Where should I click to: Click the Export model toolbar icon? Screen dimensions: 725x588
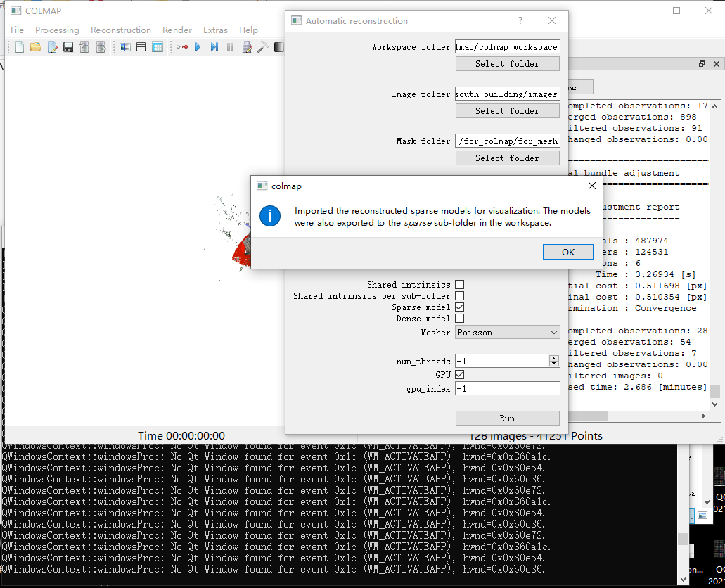coord(101,47)
